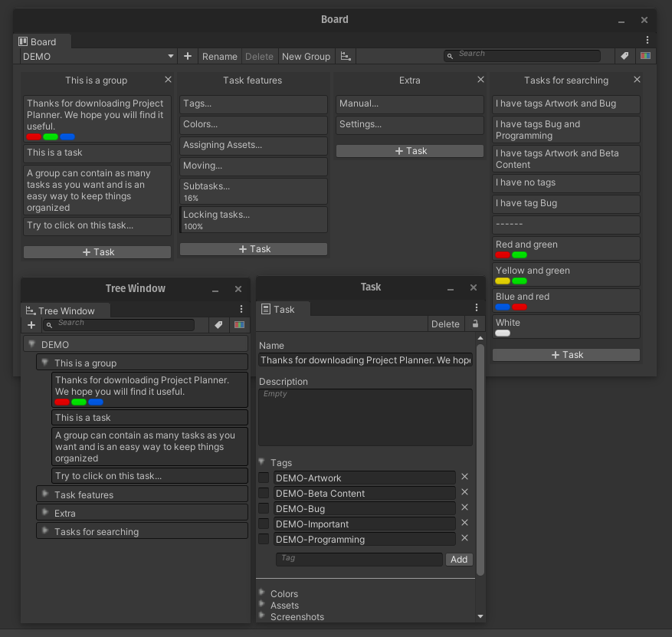
Task: Click the search magnifier icon in Board toolbar
Action: pyautogui.click(x=450, y=56)
